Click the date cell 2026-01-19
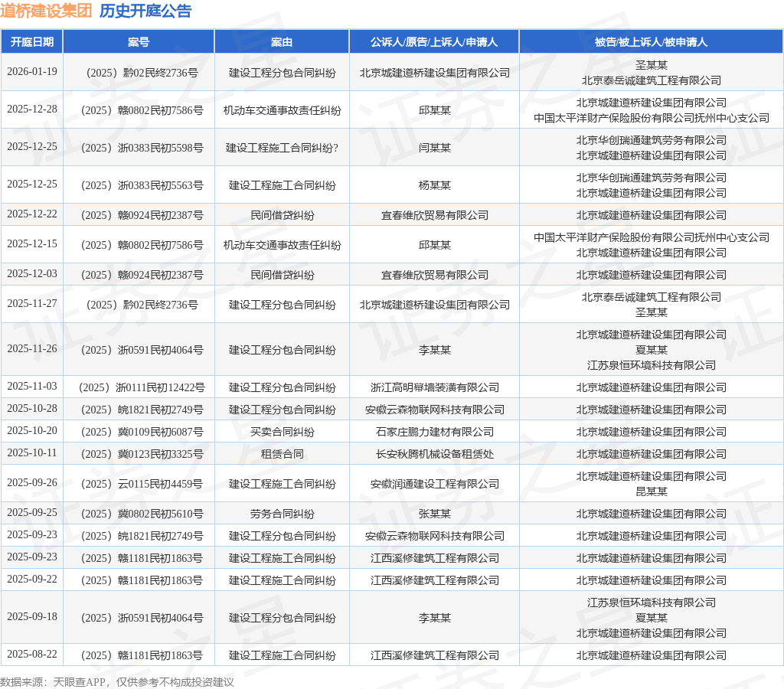The height and width of the screenshot is (689, 784). pos(32,71)
